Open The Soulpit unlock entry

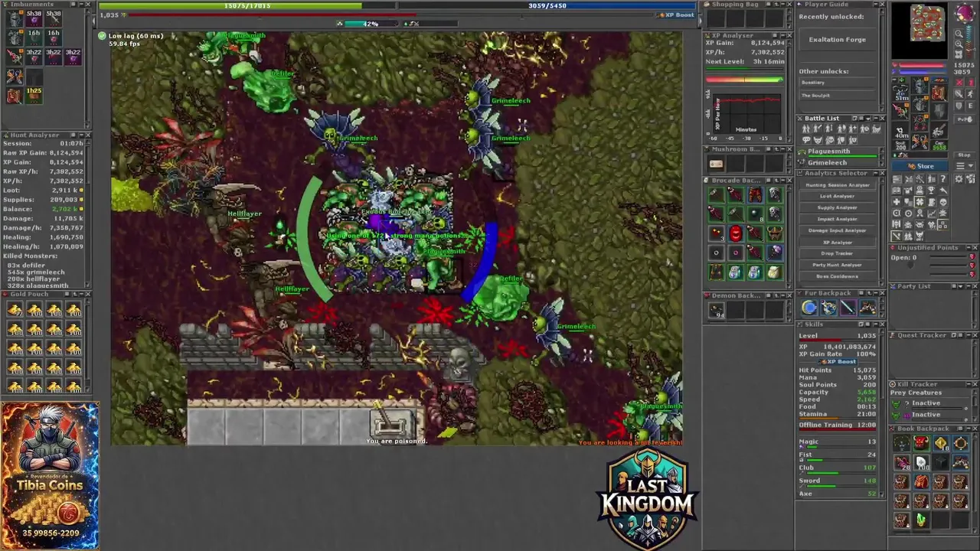pyautogui.click(x=838, y=96)
